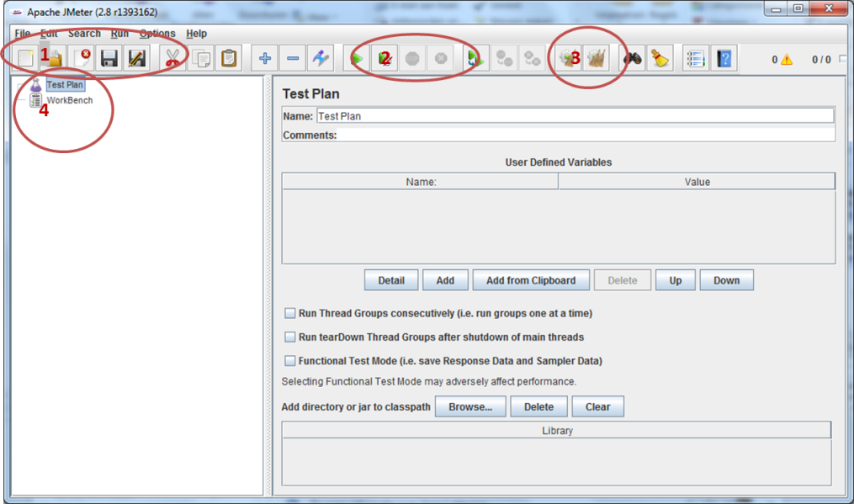This screenshot has width=854, height=504.
Task: Paste from clipboard toolbar icon
Action: (x=229, y=58)
